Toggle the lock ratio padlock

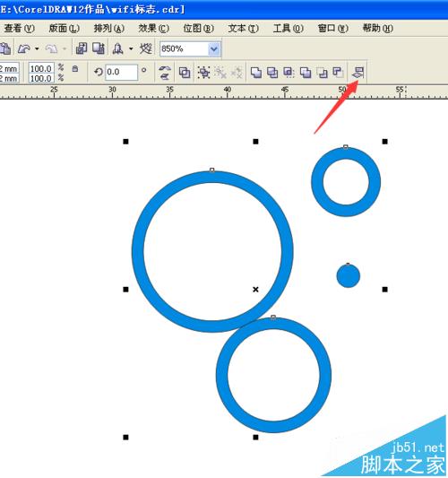click(x=75, y=68)
